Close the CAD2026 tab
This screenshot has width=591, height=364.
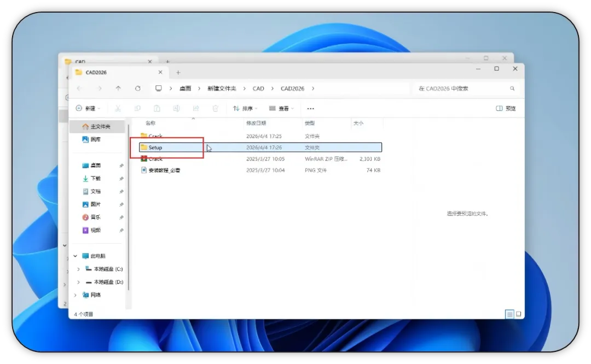click(160, 72)
